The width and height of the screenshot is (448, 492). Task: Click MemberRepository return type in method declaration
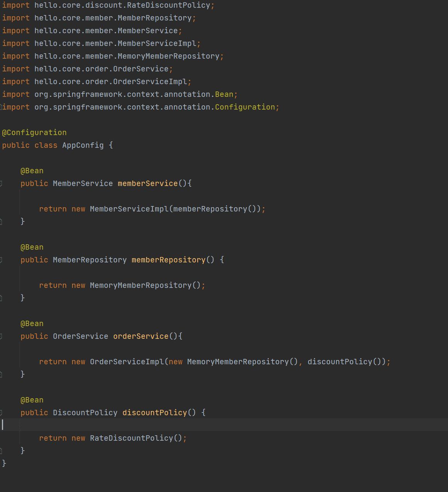(x=90, y=260)
